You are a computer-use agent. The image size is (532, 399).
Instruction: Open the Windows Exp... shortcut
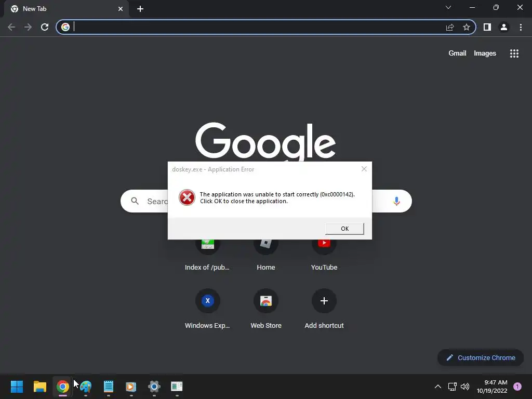[x=207, y=309]
